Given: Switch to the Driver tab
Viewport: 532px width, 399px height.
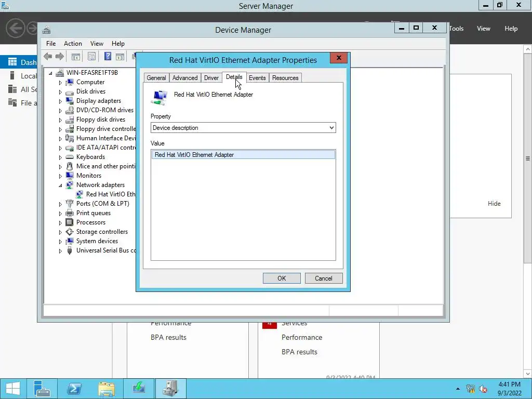Looking at the screenshot, I should pos(211,78).
